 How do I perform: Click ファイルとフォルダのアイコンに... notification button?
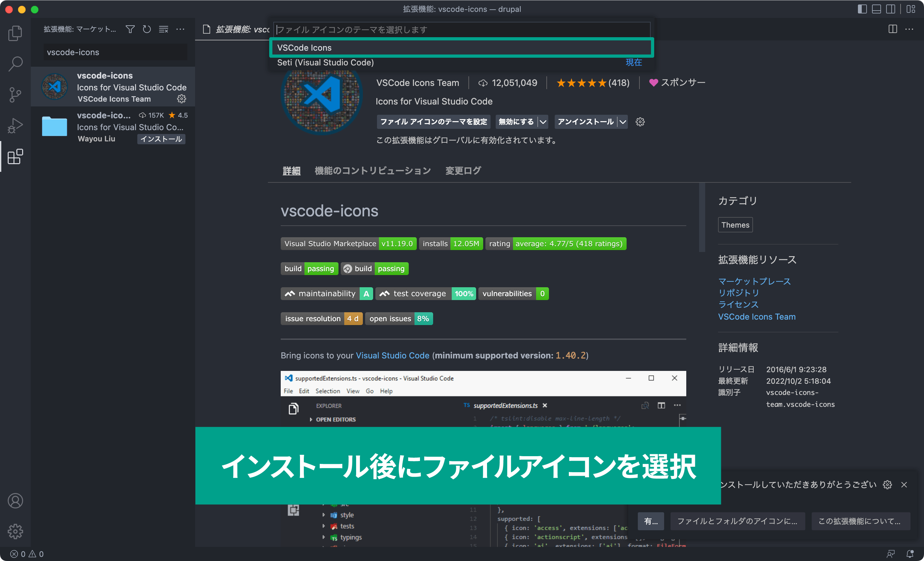click(737, 521)
